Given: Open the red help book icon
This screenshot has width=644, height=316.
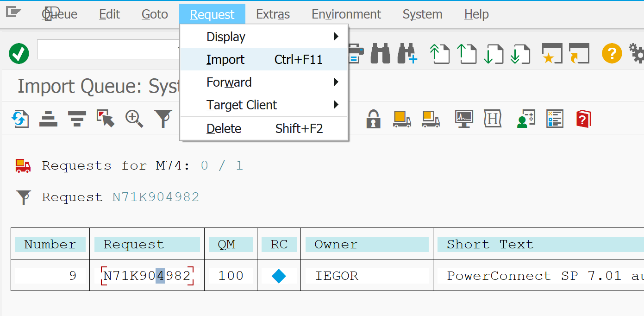Looking at the screenshot, I should (x=583, y=119).
